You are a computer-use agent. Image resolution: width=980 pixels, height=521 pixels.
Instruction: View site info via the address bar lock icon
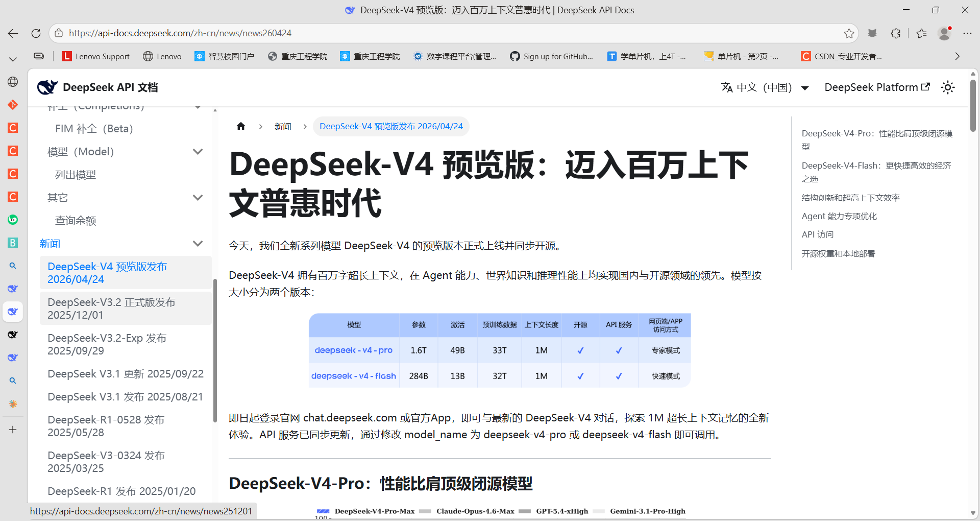coord(59,33)
